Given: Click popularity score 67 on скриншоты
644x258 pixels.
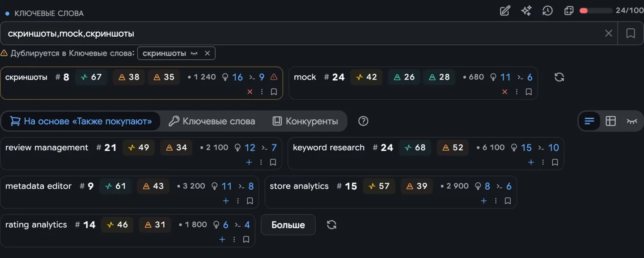Looking at the screenshot, I should [91, 77].
